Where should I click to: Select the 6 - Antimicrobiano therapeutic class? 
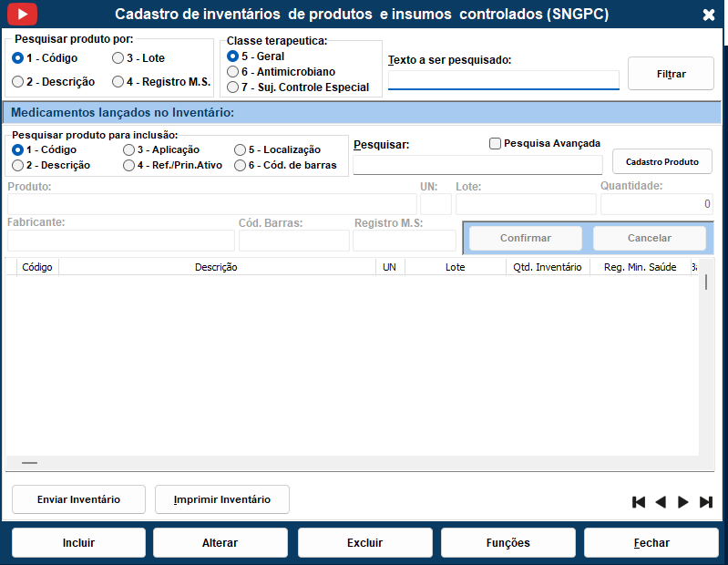point(233,72)
